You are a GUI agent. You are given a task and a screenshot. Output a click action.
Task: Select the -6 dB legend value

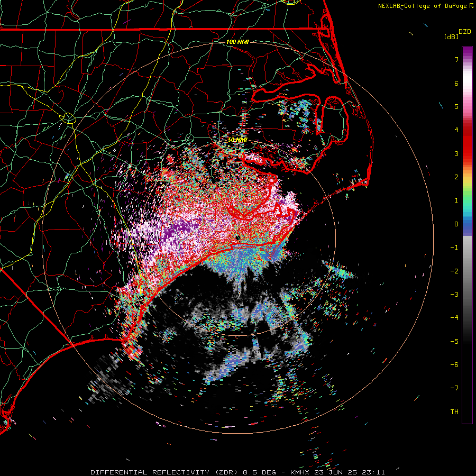pos(454,365)
